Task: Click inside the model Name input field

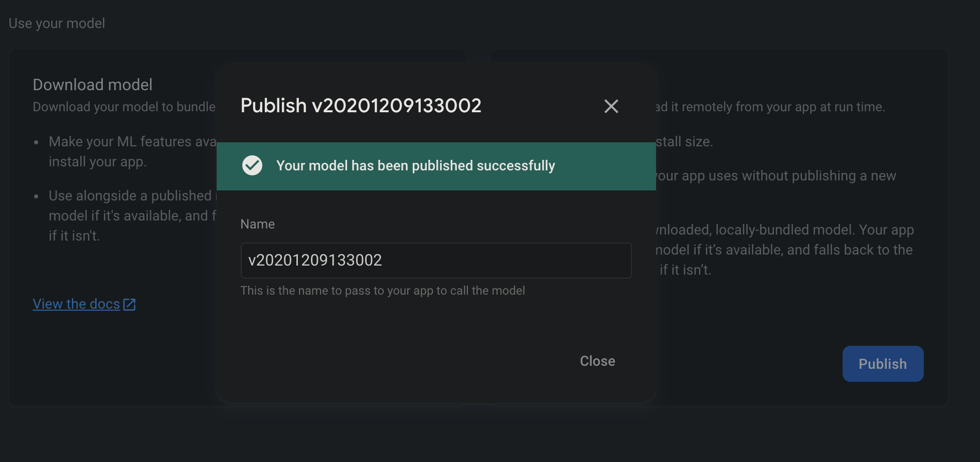Action: click(x=435, y=260)
